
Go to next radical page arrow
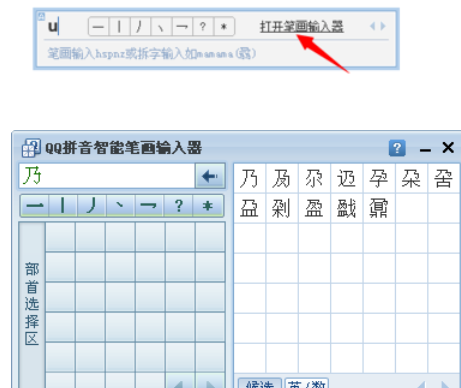[210, 381]
